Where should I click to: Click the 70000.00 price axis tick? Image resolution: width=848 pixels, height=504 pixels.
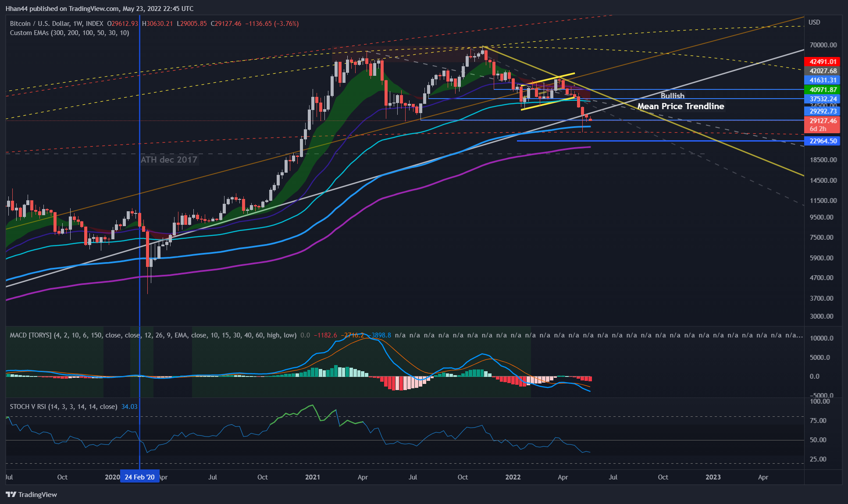click(x=823, y=45)
